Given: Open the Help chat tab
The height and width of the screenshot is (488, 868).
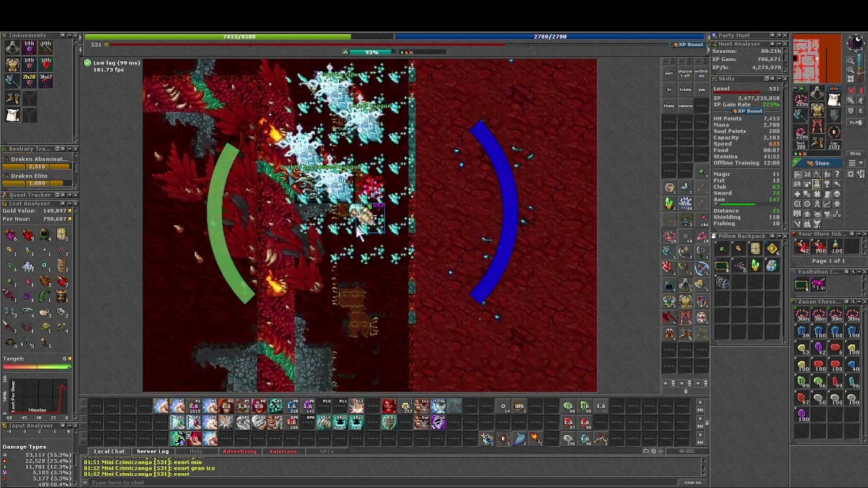Looking at the screenshot, I should pos(196,451).
